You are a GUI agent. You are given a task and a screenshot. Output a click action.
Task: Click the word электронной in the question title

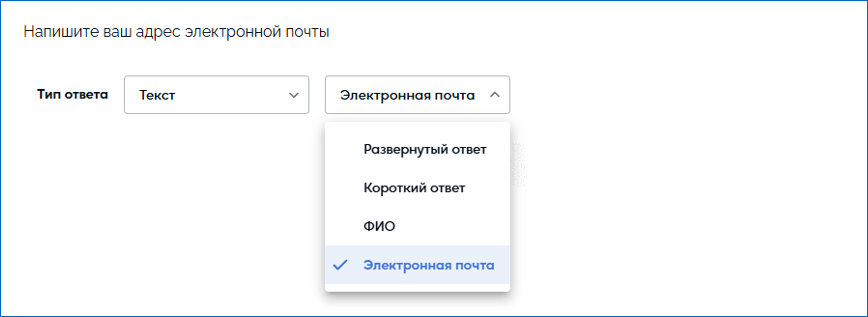232,32
